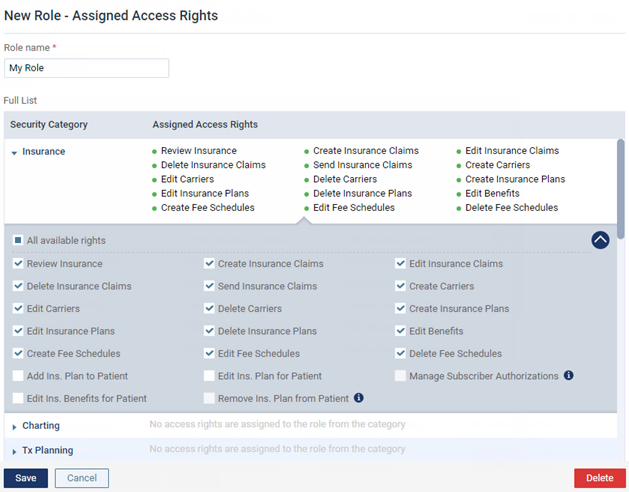Click the Security Category column header
Viewport: 629px width, 492px height.
pos(49,125)
